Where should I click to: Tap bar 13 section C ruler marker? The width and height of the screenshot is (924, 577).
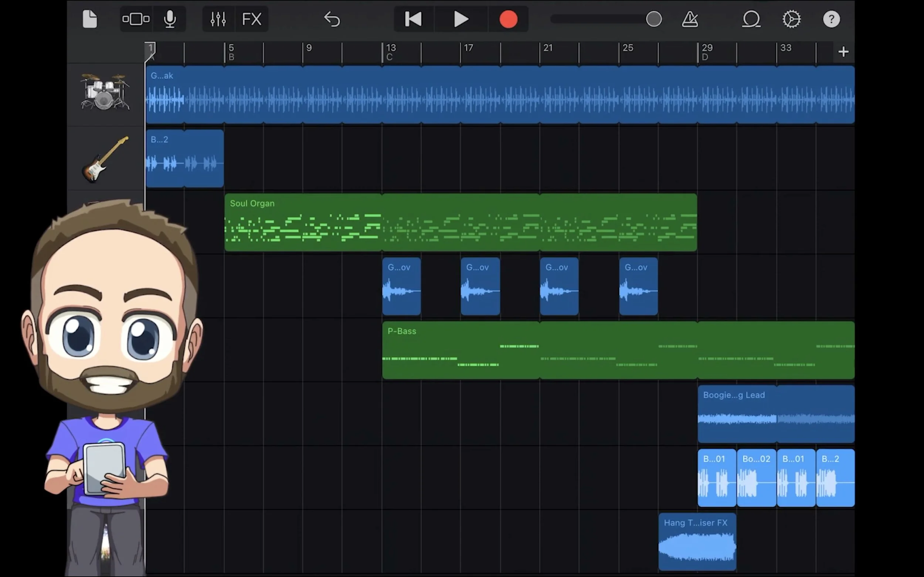pos(390,52)
